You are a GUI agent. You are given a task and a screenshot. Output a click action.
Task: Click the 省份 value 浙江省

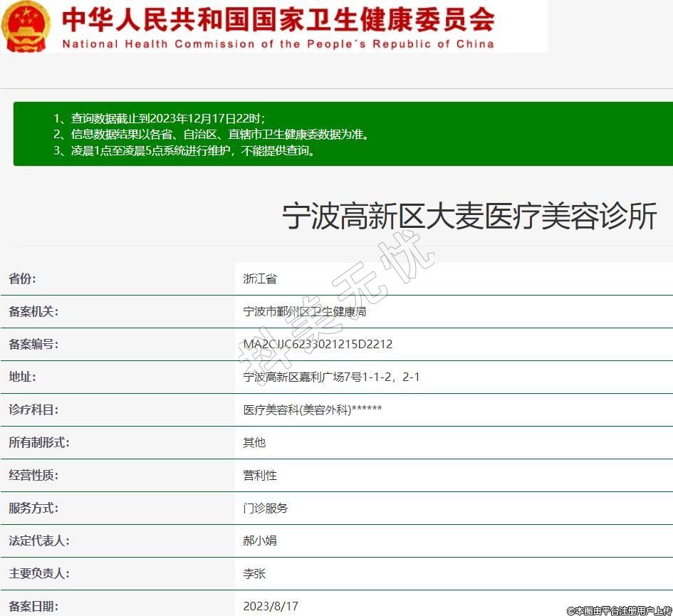coord(260,278)
